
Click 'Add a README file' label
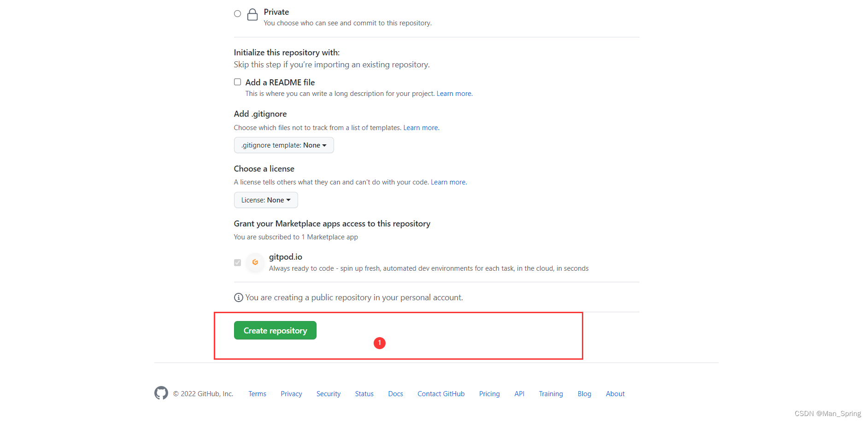(x=280, y=83)
